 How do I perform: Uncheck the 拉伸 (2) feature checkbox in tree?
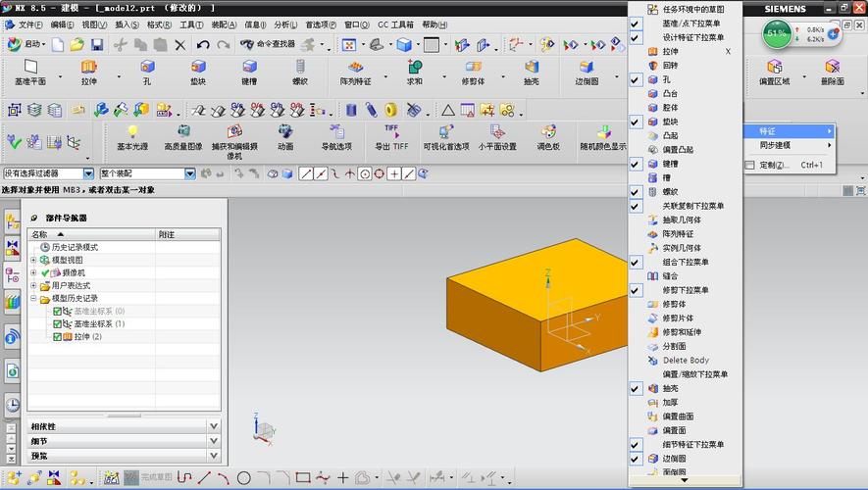coord(57,336)
